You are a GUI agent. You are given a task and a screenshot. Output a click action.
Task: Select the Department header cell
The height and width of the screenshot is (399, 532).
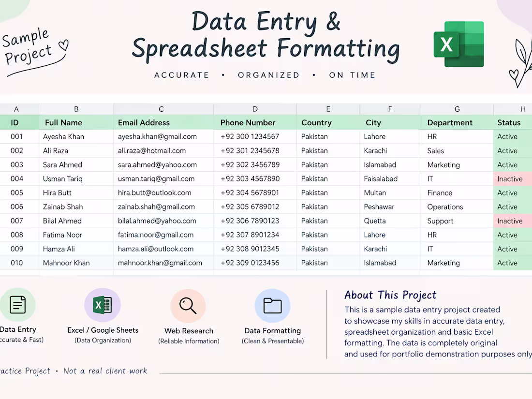(458, 122)
